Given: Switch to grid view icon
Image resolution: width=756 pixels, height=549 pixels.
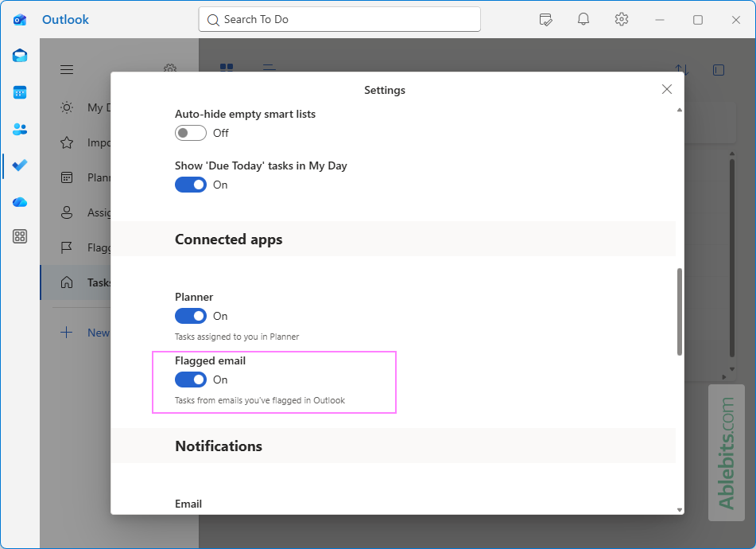Looking at the screenshot, I should [x=227, y=67].
